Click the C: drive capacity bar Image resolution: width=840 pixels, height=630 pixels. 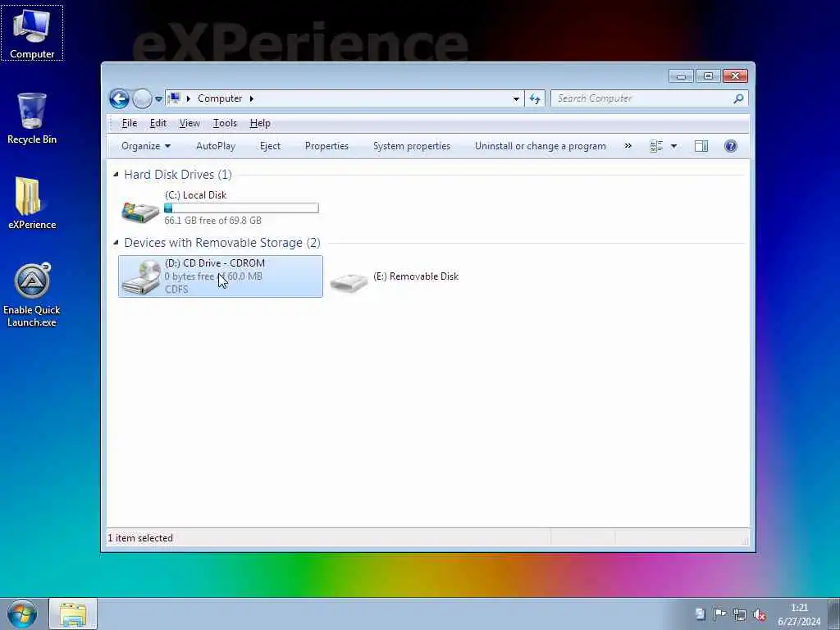coord(242,208)
